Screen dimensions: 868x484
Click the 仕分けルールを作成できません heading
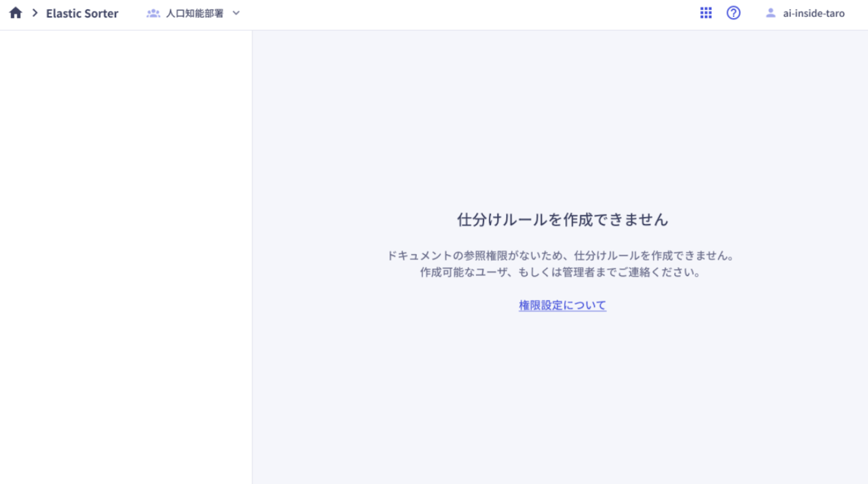pyautogui.click(x=562, y=220)
